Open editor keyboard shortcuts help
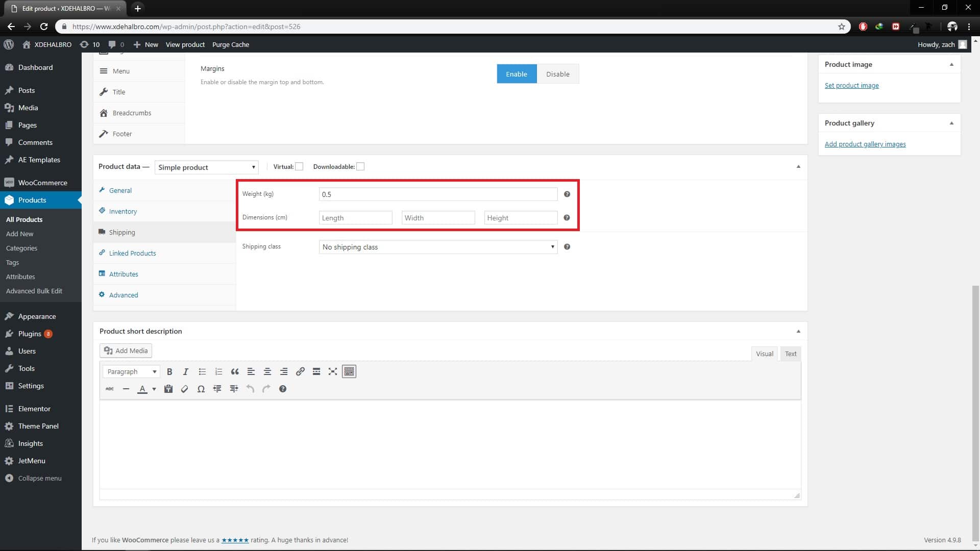This screenshot has height=551, width=980. [x=283, y=389]
